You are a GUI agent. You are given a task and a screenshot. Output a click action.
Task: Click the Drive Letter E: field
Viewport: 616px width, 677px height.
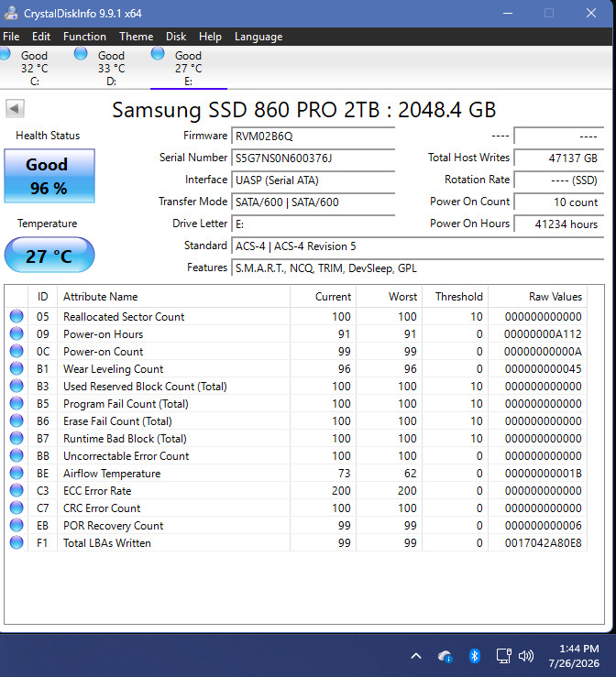313,224
